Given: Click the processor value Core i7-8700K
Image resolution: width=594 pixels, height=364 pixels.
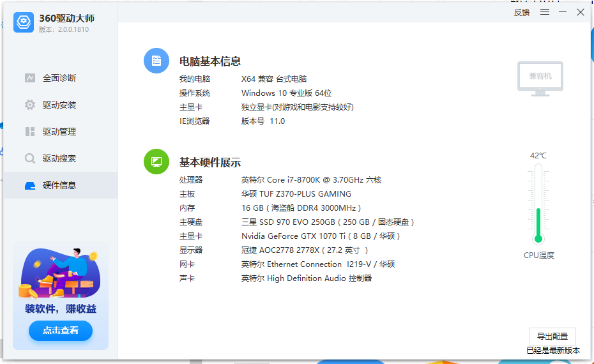Looking at the screenshot, I should (312, 180).
